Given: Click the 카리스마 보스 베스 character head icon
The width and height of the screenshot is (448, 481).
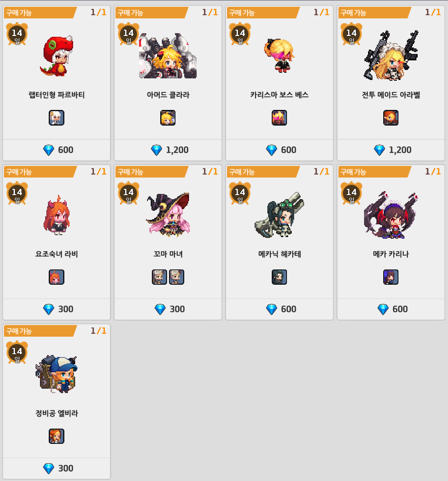Looking at the screenshot, I should (279, 118).
